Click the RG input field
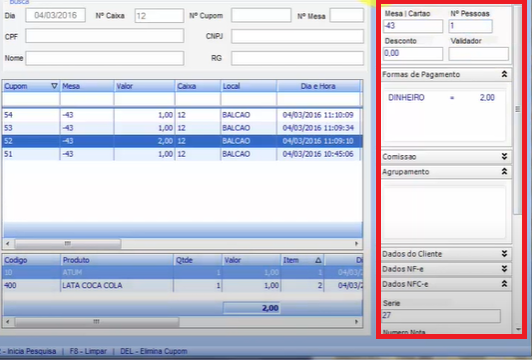This screenshot has width=532, height=360. coord(297,58)
